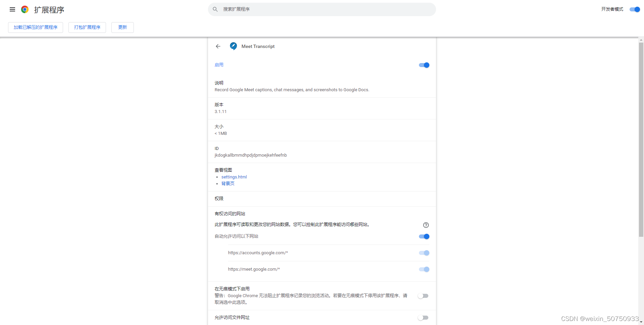Click load unpacked extension button
This screenshot has width=644, height=325.
click(36, 28)
